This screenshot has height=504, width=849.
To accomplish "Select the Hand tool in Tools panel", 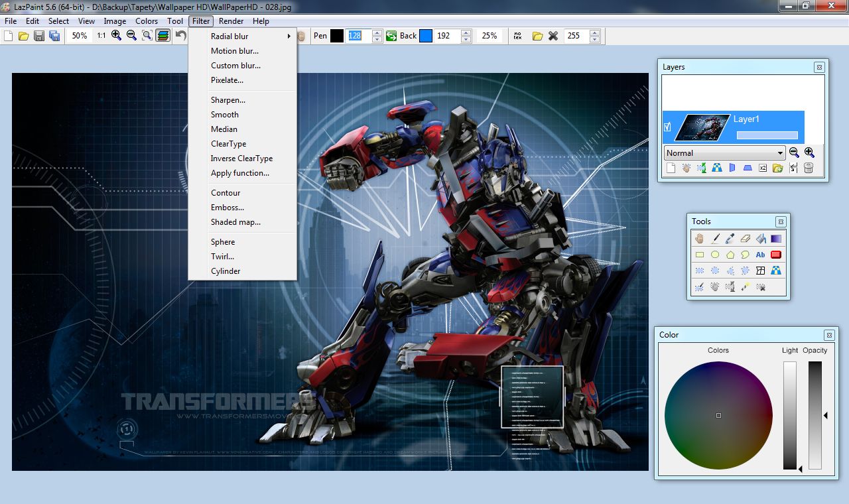I will (700, 239).
